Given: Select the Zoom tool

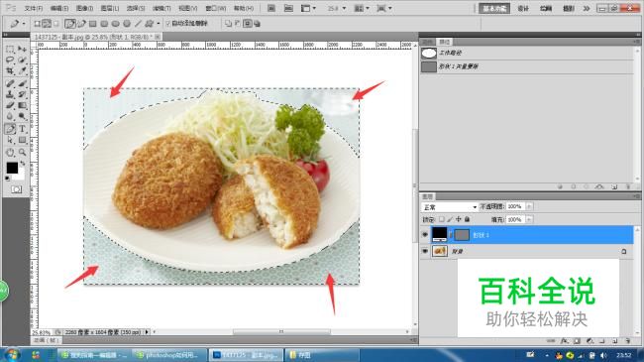Looking at the screenshot, I should coord(22,153).
